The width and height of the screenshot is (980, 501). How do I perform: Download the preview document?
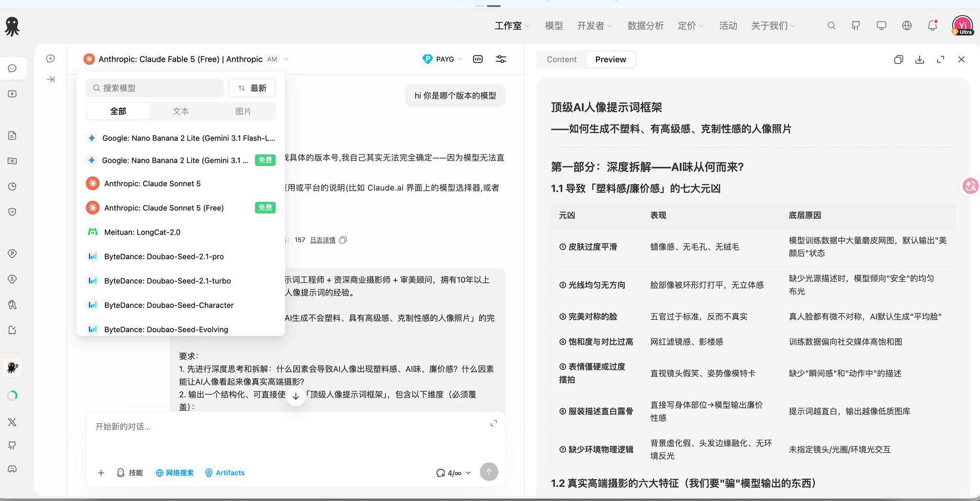919,60
